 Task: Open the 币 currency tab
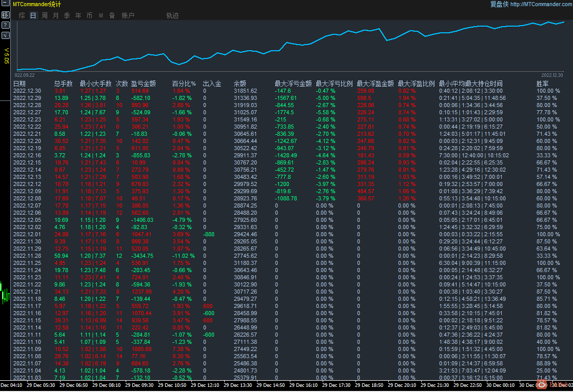[89, 15]
